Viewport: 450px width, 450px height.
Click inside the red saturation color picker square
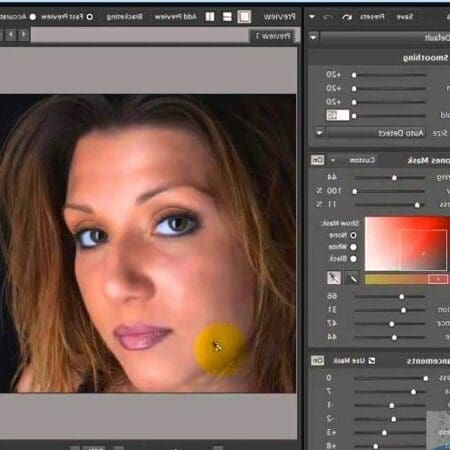[x=407, y=244]
